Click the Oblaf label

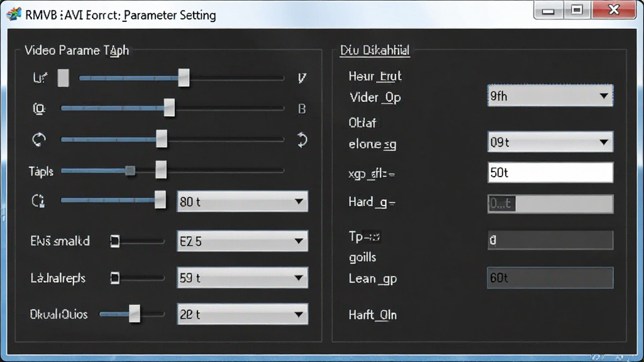click(x=362, y=123)
